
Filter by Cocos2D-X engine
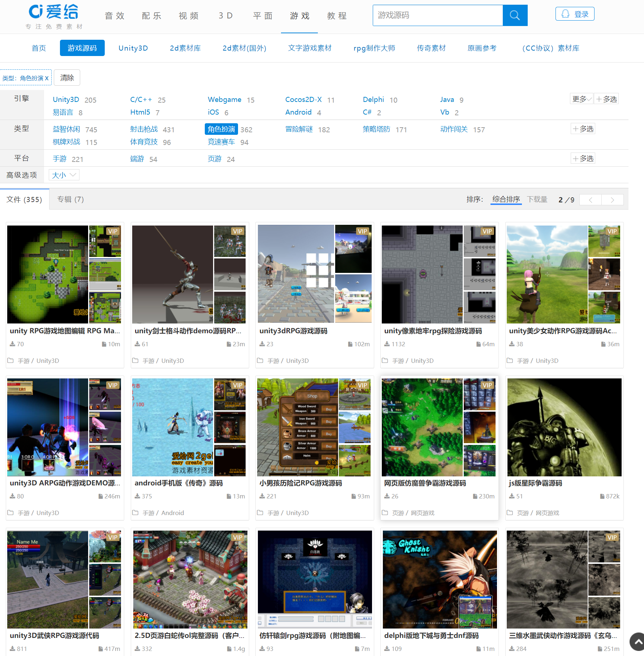point(303,99)
